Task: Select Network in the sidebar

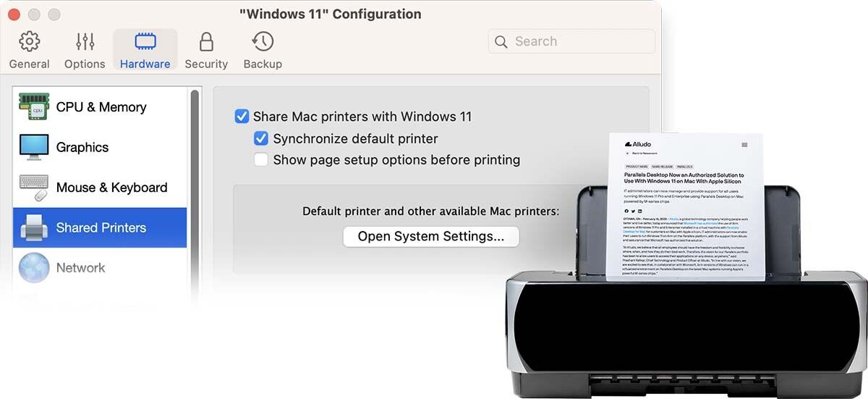Action: pos(100,268)
